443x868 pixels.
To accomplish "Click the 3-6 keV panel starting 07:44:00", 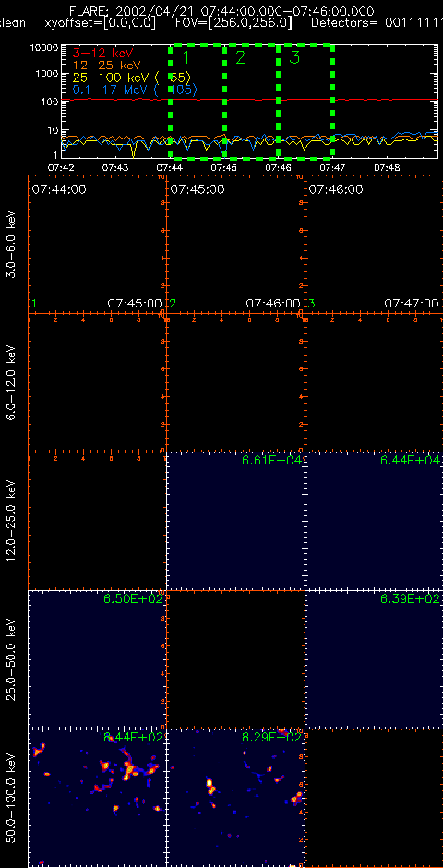I will 97,244.
